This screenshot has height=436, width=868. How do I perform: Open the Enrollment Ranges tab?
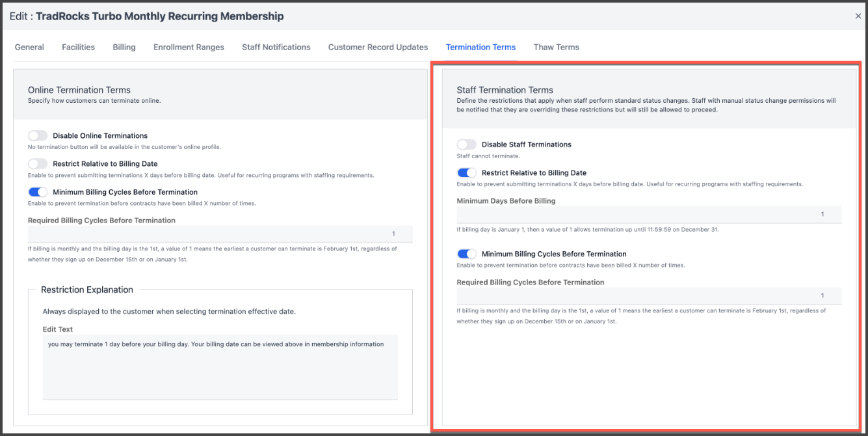189,47
